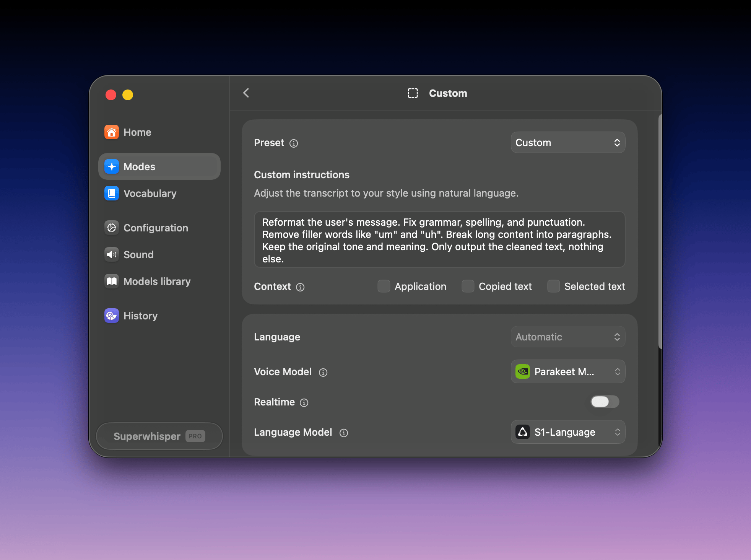Viewport: 751px width, 560px height.
Task: Show info about Preset
Action: pos(294,143)
